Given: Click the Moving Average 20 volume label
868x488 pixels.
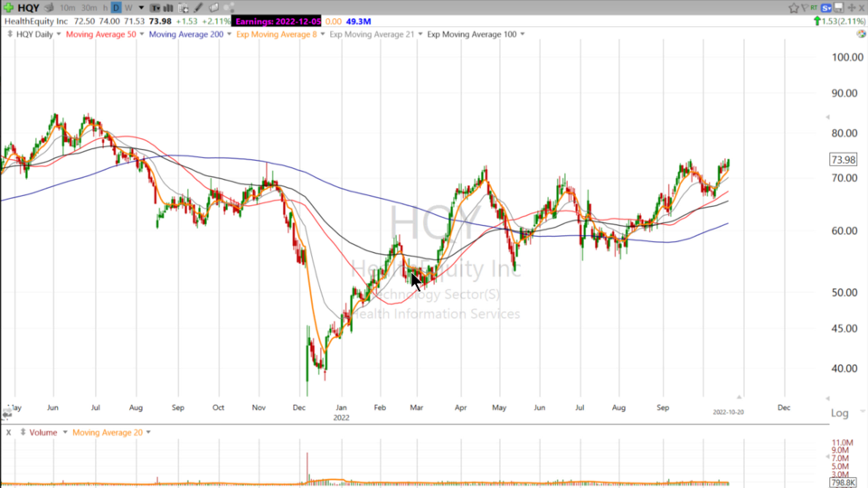Looking at the screenshot, I should [108, 433].
